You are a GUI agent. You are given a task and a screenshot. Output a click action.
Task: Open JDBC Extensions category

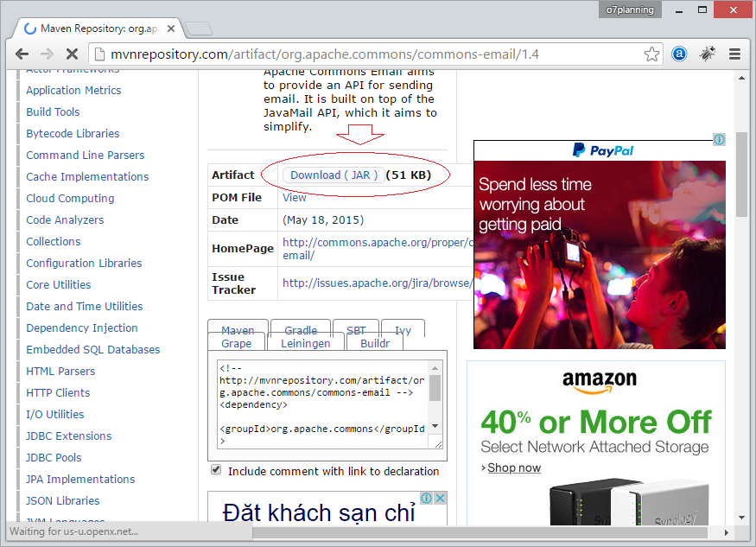69,436
